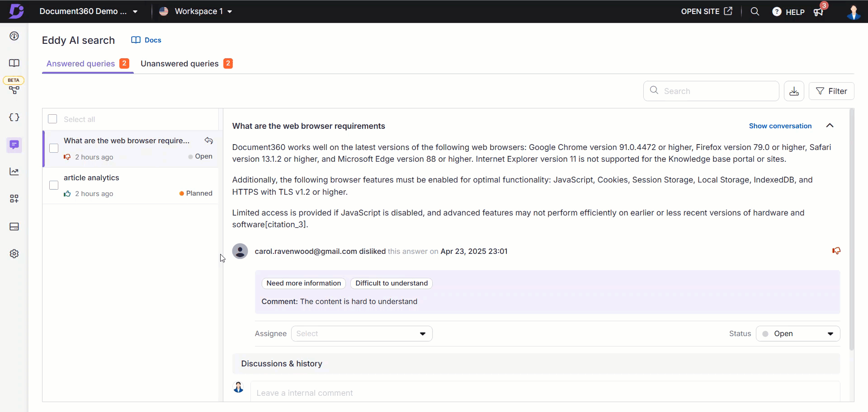Click the commenter avatar beside comment box

point(238,387)
